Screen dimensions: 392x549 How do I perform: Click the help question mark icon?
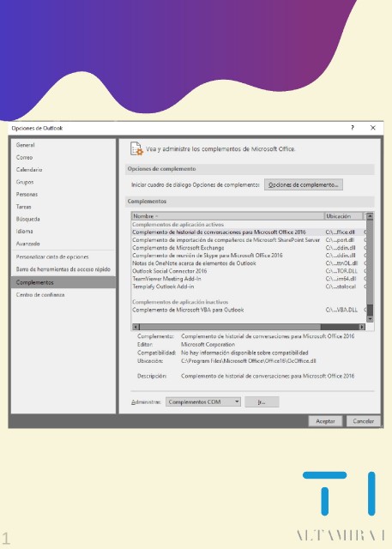tap(353, 128)
